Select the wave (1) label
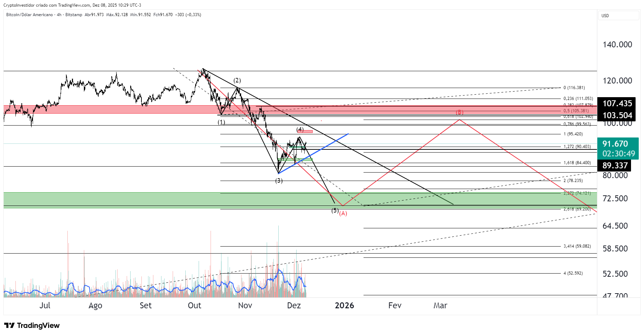Viewport: 644px width, 336px height. coord(221,122)
